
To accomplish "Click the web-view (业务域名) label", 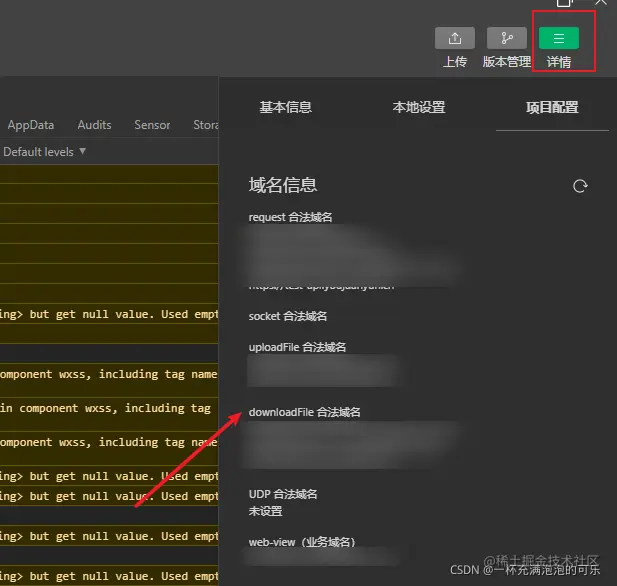I will click(x=302, y=542).
